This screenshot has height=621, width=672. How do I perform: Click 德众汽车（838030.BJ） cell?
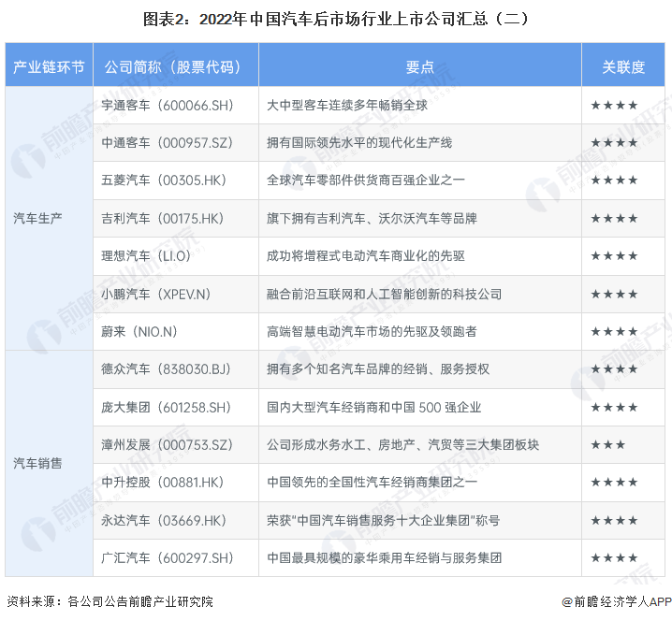(x=176, y=369)
